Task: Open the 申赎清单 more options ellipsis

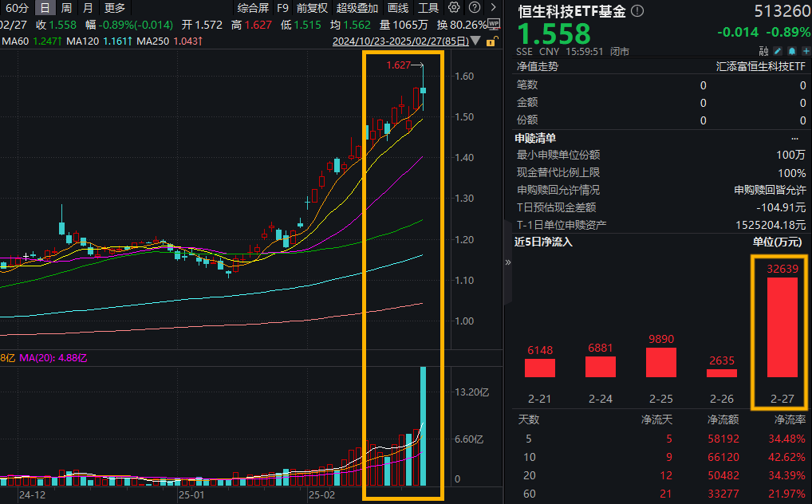Action: coord(794,138)
